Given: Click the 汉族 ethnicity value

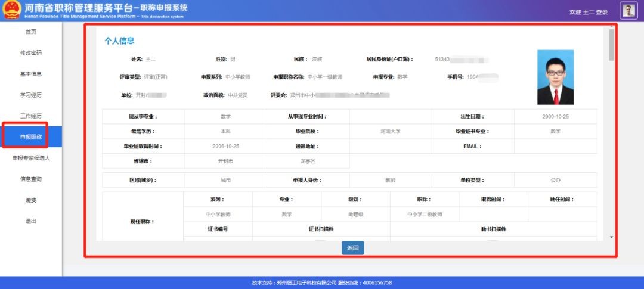Looking at the screenshot, I should [317, 60].
